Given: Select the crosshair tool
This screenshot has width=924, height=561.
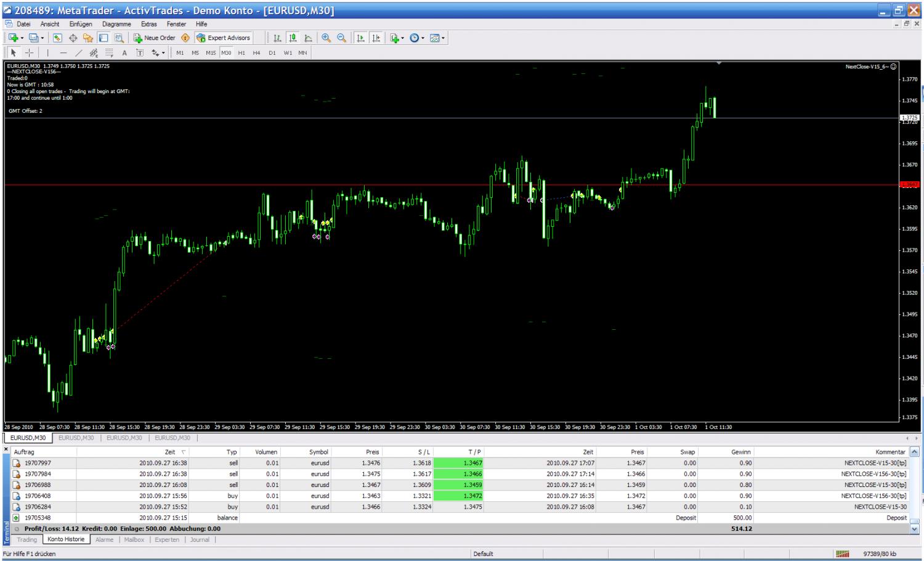Looking at the screenshot, I should click(29, 53).
